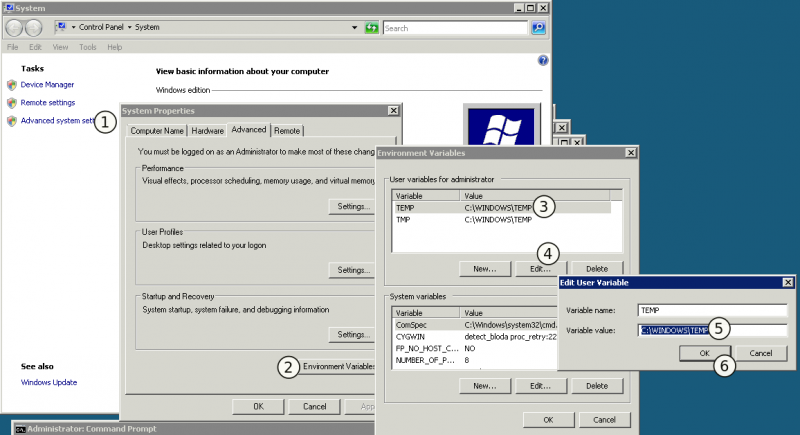Screen dimensions: 800x435
Task: Click OK in Edit User Variable dialog
Action: (x=705, y=353)
